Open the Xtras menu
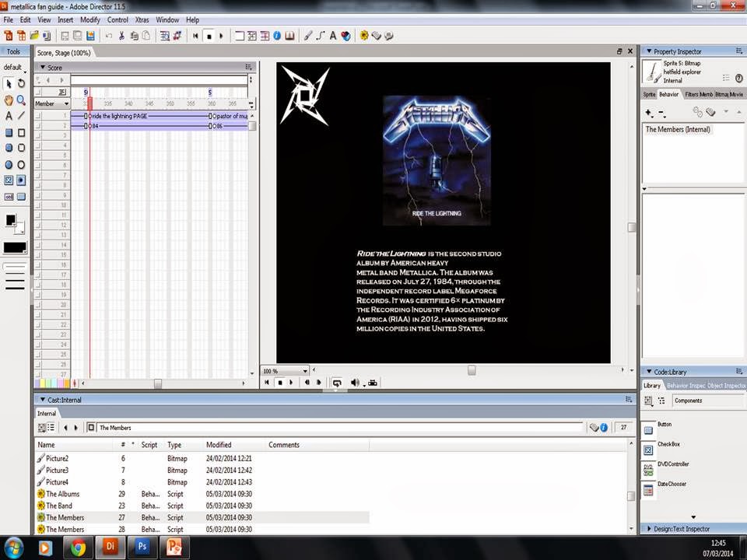747x560 pixels. (142, 20)
